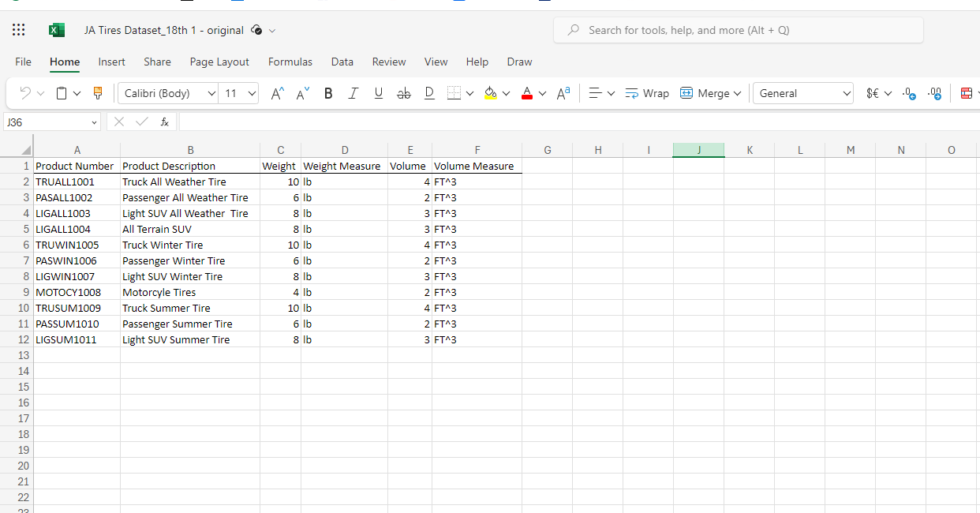Screen dimensions: 980x513
Task: Expand the Merge dropdown arrow
Action: [x=738, y=93]
